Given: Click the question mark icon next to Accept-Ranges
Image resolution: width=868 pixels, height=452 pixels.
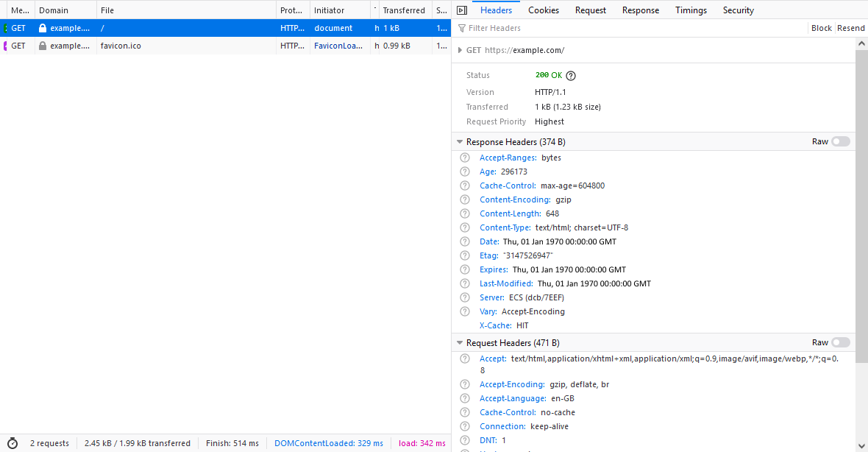Looking at the screenshot, I should coord(465,158).
